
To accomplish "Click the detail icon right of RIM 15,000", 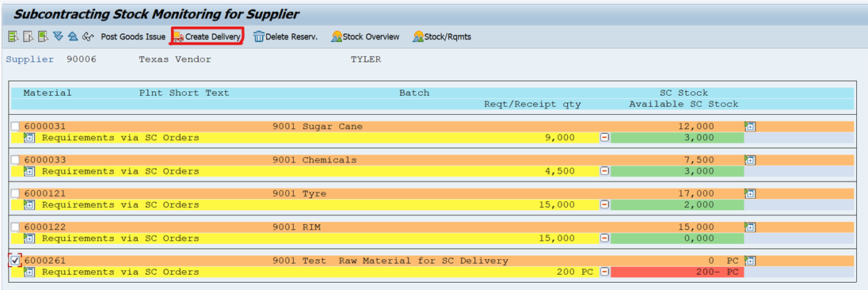I will tap(750, 227).
